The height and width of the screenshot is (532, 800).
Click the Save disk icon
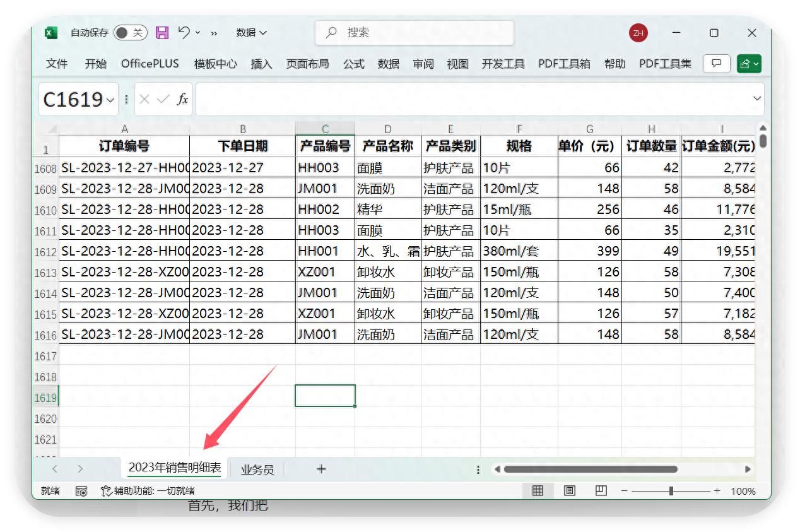162,33
